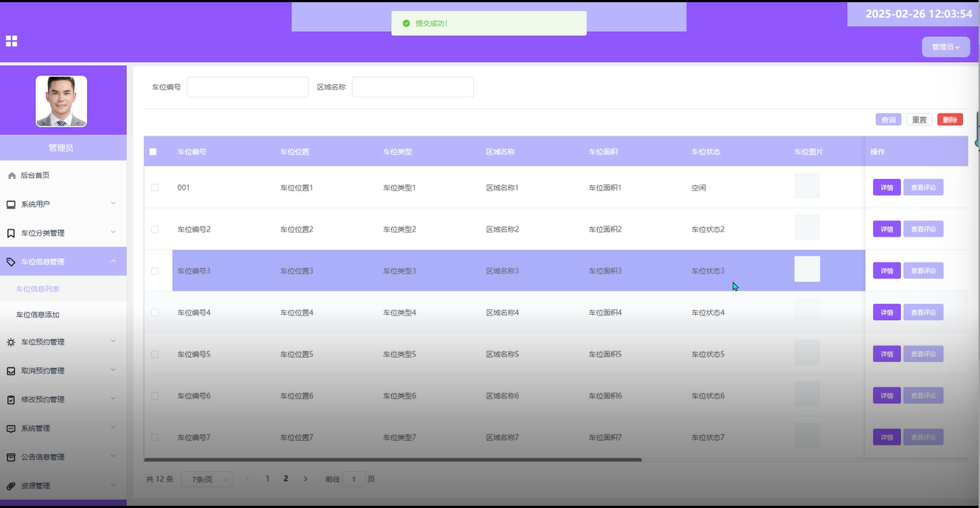Check the row checkbox for 车位编号3
Image resolution: width=980 pixels, height=508 pixels.
point(155,271)
